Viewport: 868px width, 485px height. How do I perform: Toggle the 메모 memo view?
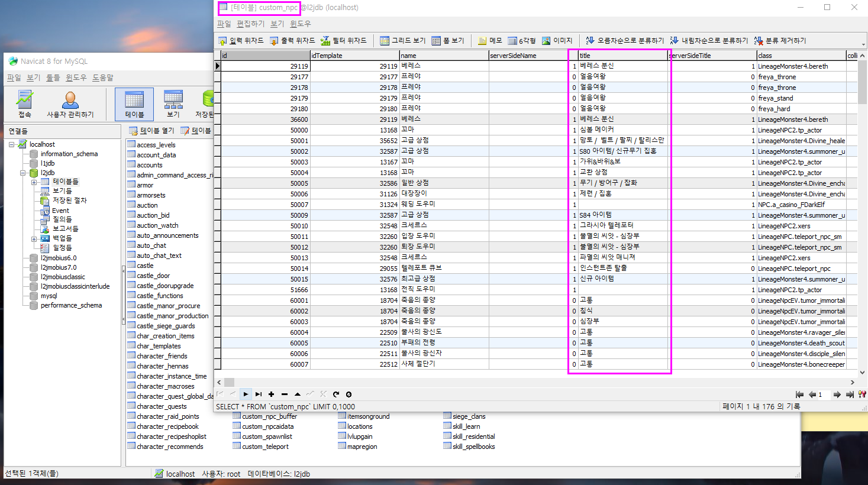[x=490, y=41]
